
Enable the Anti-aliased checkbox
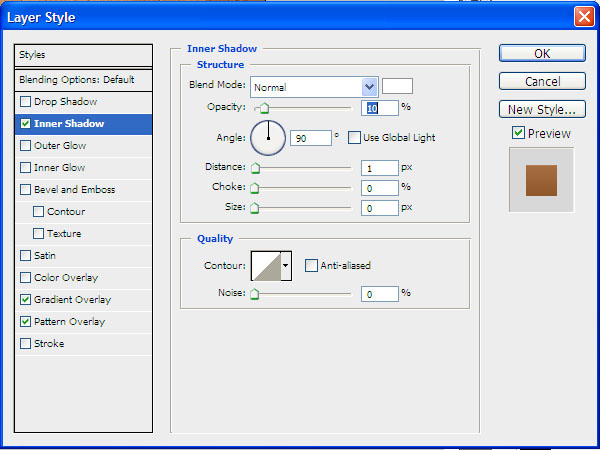coord(312,265)
